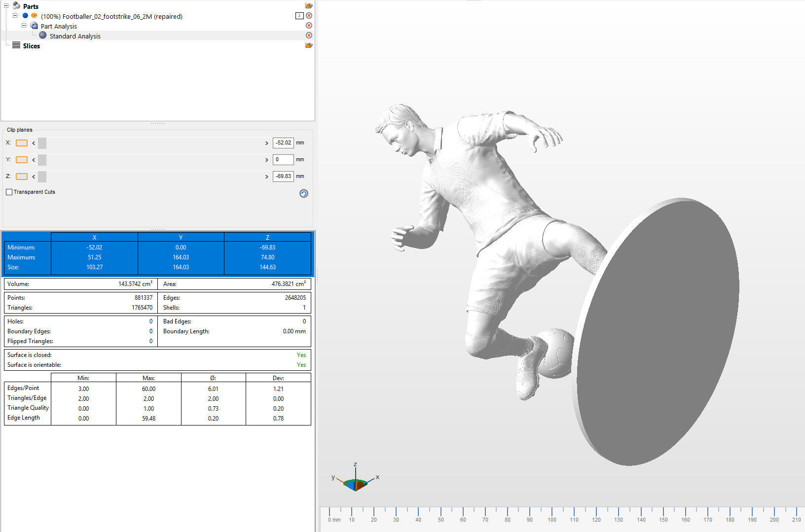Image resolution: width=805 pixels, height=532 pixels.
Task: Reset clip planes with circular arrow icon
Action: coord(304,193)
